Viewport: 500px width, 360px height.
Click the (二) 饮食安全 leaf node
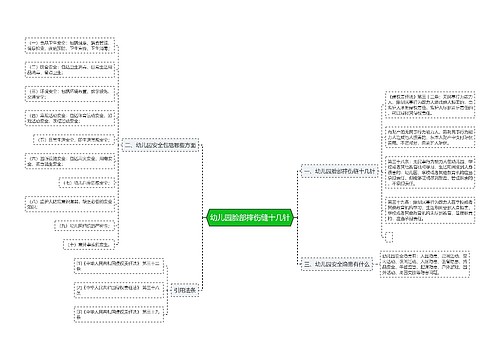pos(70,70)
